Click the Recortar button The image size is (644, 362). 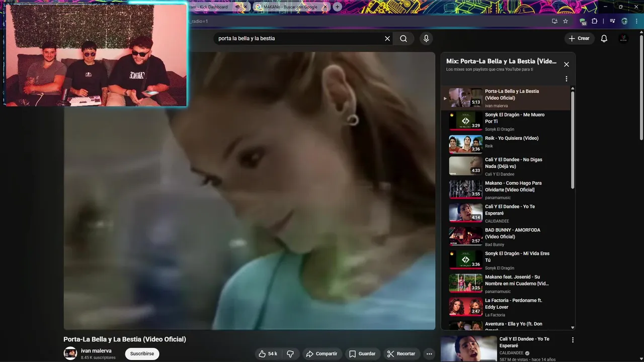click(x=401, y=354)
